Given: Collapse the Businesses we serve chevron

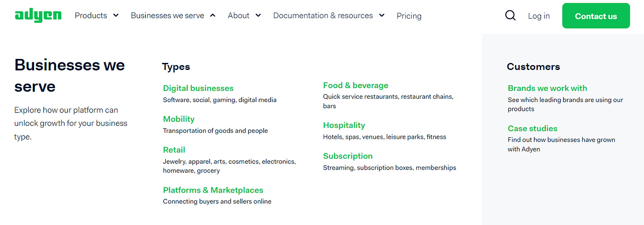Looking at the screenshot, I should pyautogui.click(x=213, y=16).
